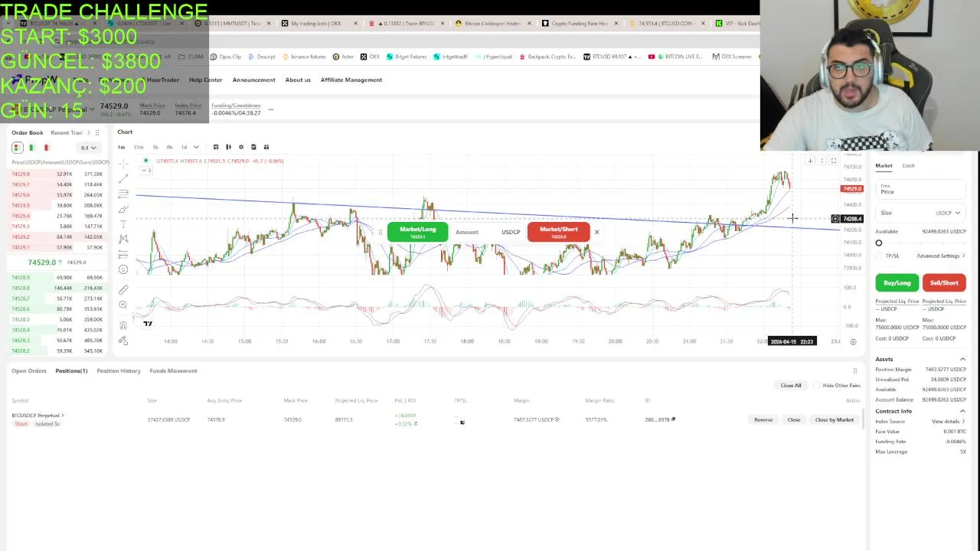Click the red Sell/Short button
This screenshot has width=980, height=551.
tap(944, 283)
